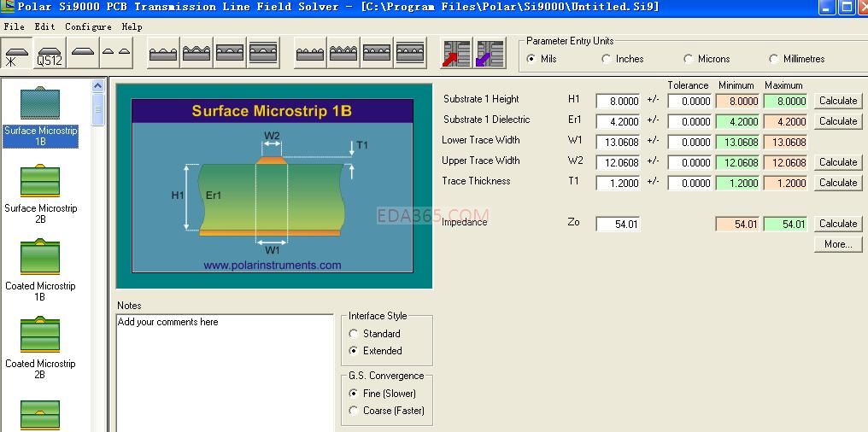
Task: Click the Zo impedance field 54.01
Action: [x=618, y=224]
